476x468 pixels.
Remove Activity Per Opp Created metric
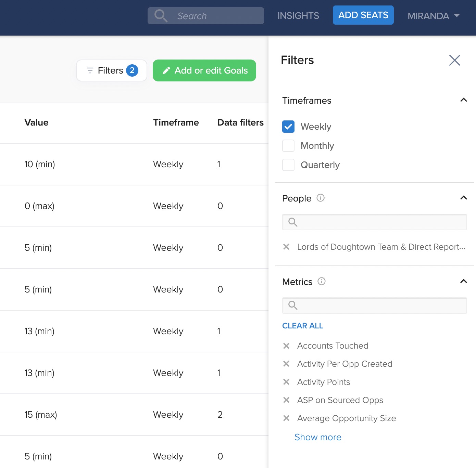tap(287, 364)
